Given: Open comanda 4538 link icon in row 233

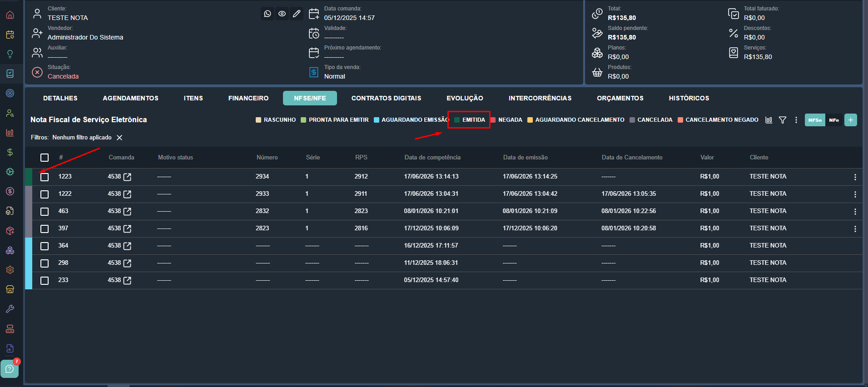Looking at the screenshot, I should pyautogui.click(x=127, y=280).
